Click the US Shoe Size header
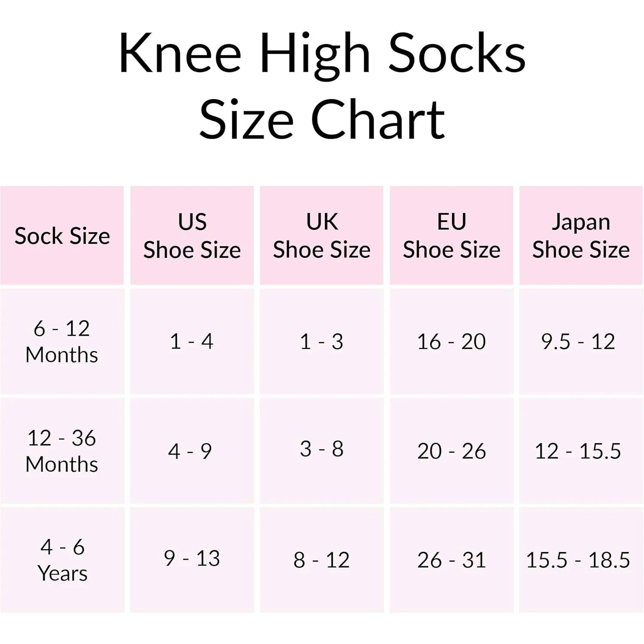The height and width of the screenshot is (644, 644). point(192,236)
